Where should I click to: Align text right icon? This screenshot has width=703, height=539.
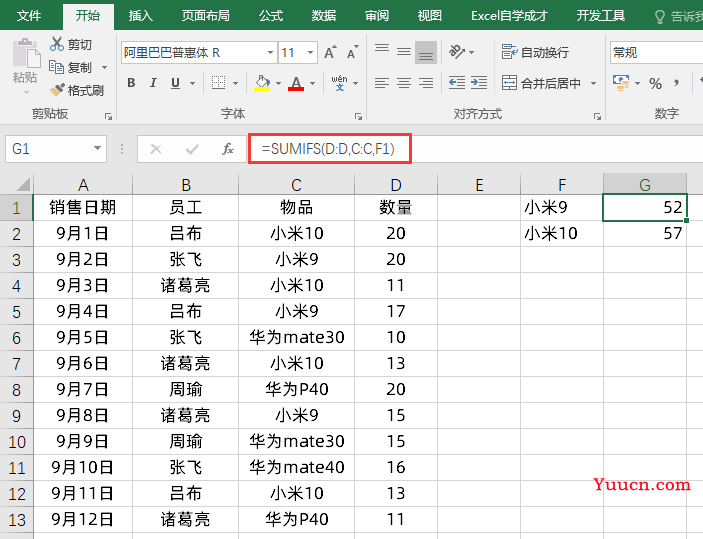click(426, 83)
